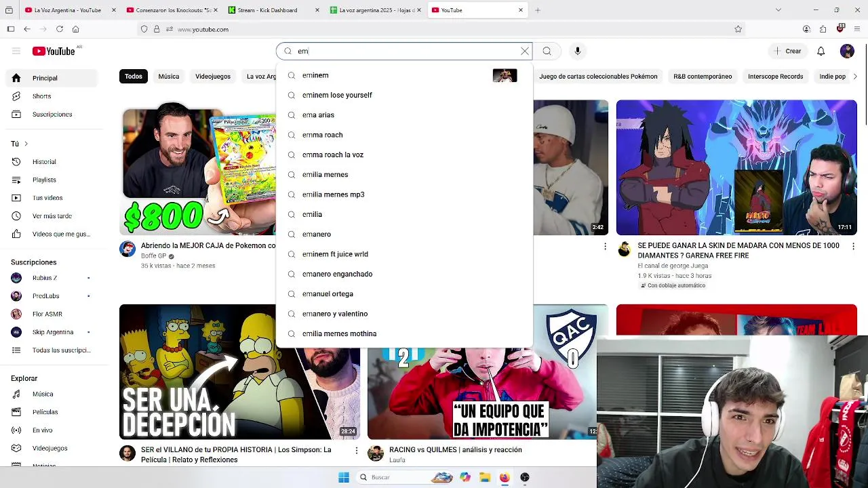The height and width of the screenshot is (488, 868).
Task: Click the YouTube search input field
Action: pyautogui.click(x=406, y=51)
